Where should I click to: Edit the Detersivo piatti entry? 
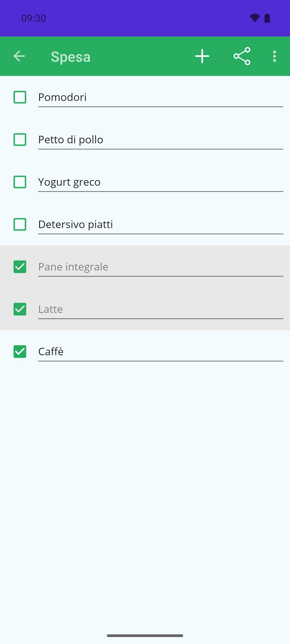click(x=161, y=225)
